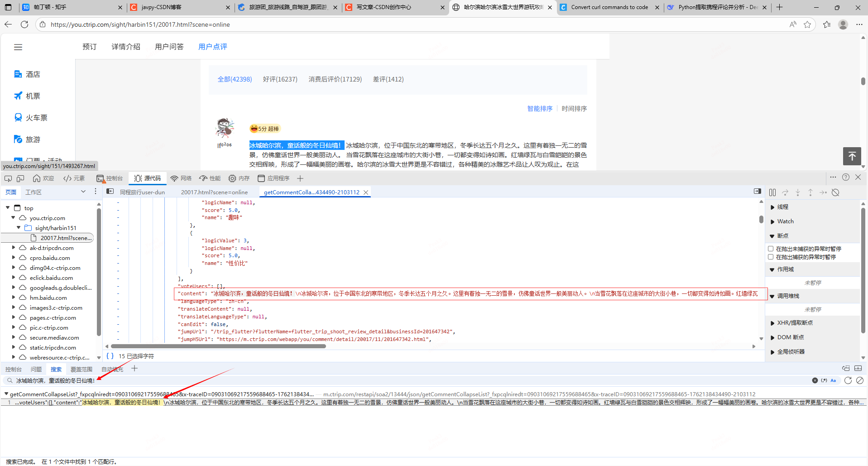Open DevTools customize menu with three dots
868x466 pixels.
833,177
